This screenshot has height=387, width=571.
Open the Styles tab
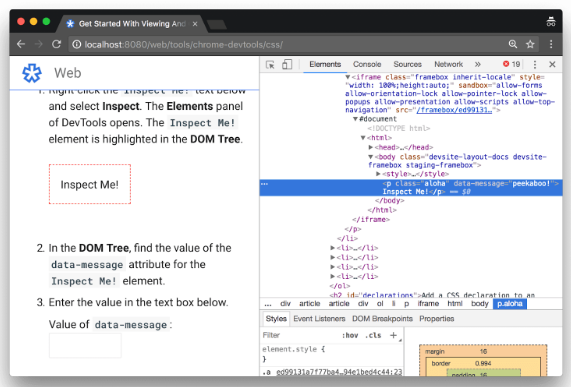276,319
